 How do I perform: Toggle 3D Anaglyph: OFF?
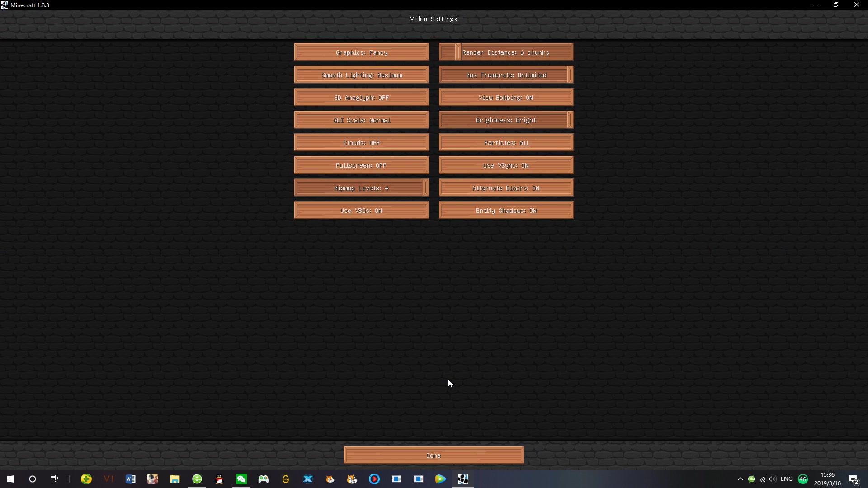click(x=361, y=97)
